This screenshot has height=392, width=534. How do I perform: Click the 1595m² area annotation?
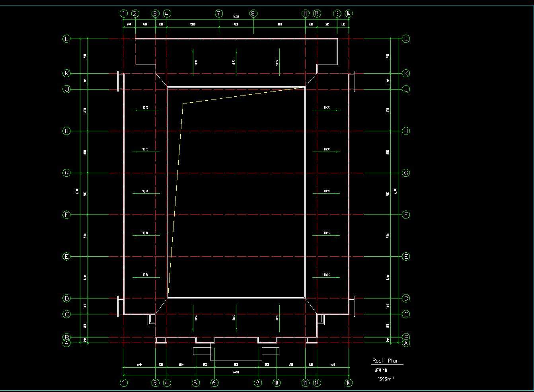click(386, 379)
